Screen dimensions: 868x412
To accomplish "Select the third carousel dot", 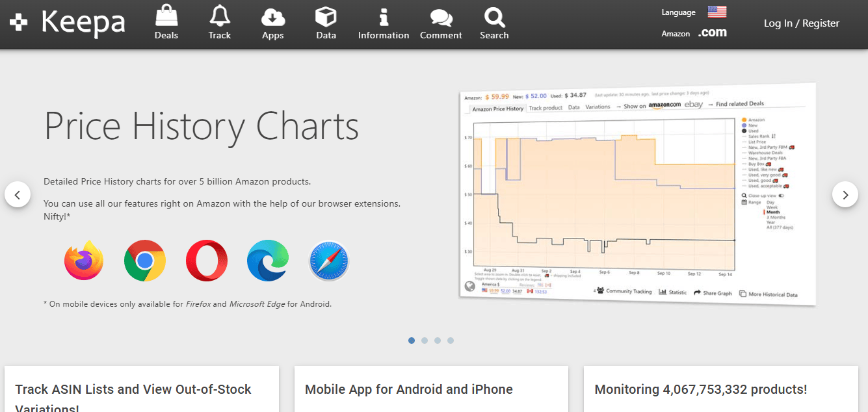I will pyautogui.click(x=438, y=340).
